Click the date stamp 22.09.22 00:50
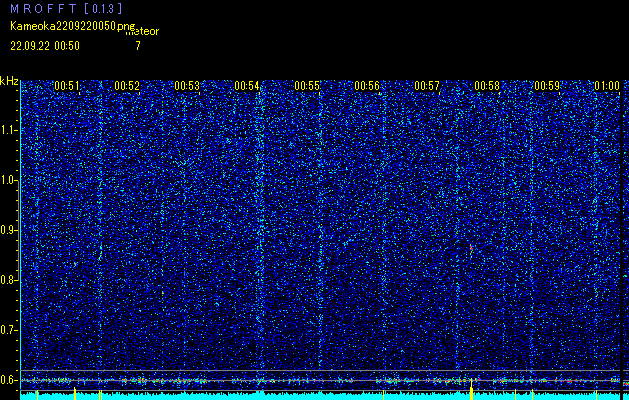This screenshot has height=400, width=629. 45,46
